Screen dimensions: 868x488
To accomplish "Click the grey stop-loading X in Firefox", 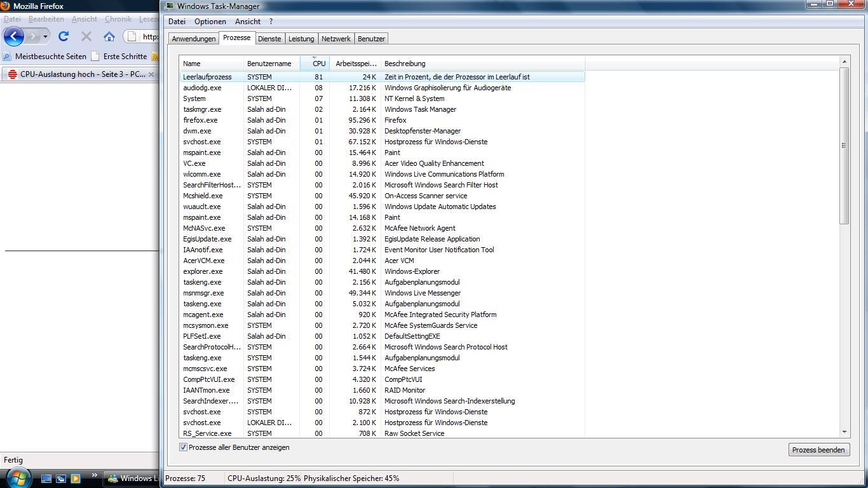I will (x=86, y=36).
